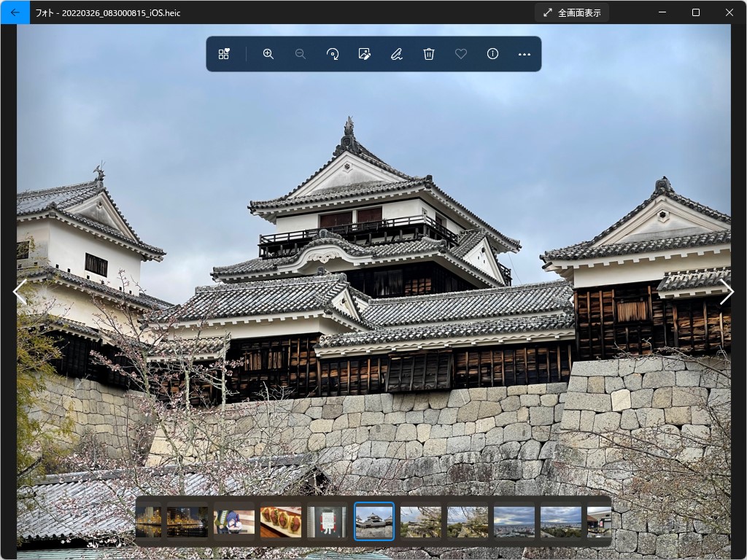Image resolution: width=747 pixels, height=560 pixels.
Task: Open the food dish thumbnail
Action: [x=281, y=521]
